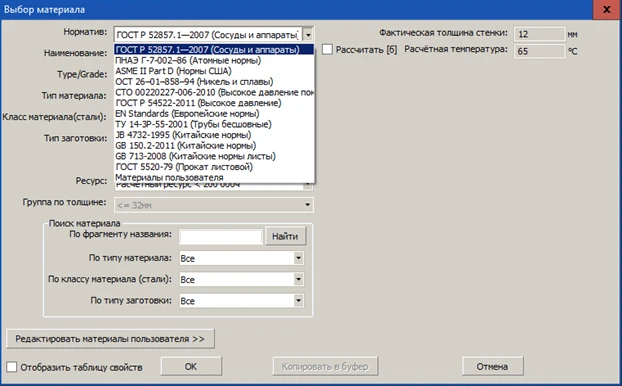Choose EN Standards (Европейские нормы)
622x386 pixels.
(214, 113)
